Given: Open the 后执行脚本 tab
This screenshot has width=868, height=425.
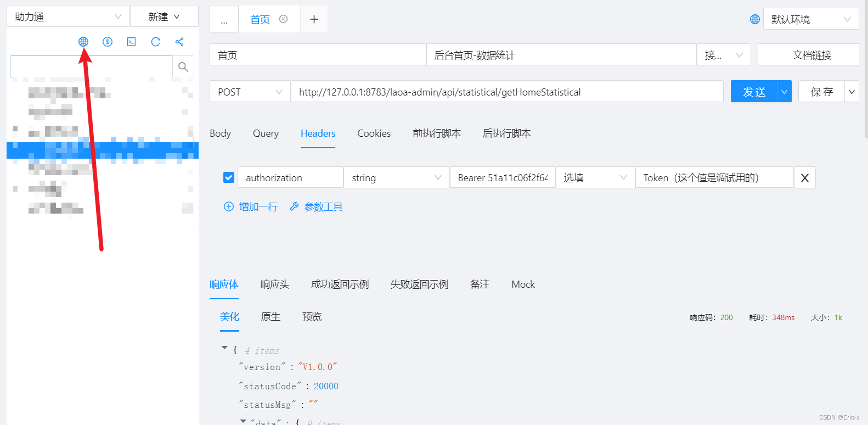Looking at the screenshot, I should 506,133.
